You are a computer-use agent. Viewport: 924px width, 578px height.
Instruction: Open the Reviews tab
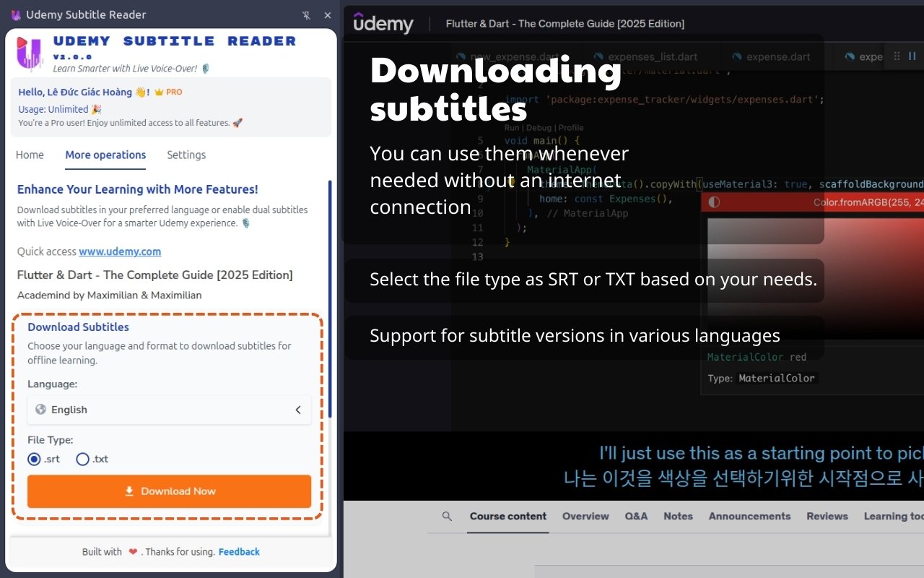(x=827, y=516)
